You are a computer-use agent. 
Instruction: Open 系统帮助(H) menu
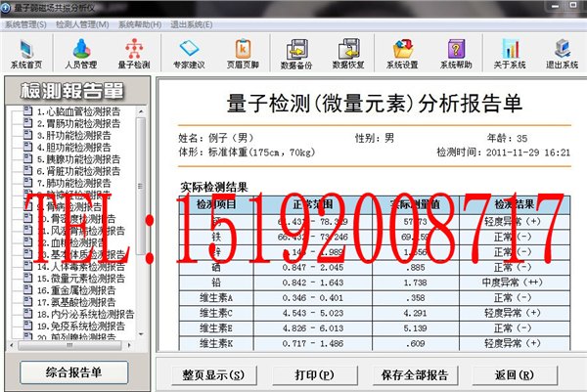pos(140,24)
